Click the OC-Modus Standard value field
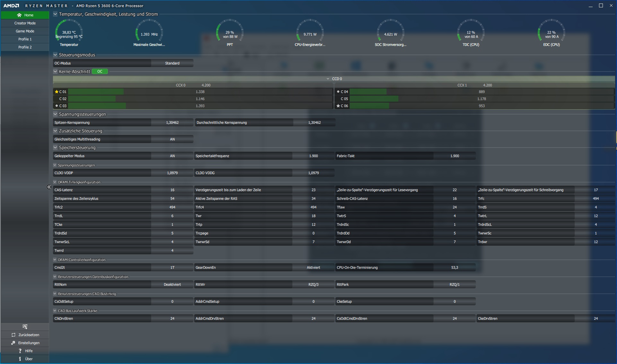The width and height of the screenshot is (617, 364). click(x=172, y=63)
